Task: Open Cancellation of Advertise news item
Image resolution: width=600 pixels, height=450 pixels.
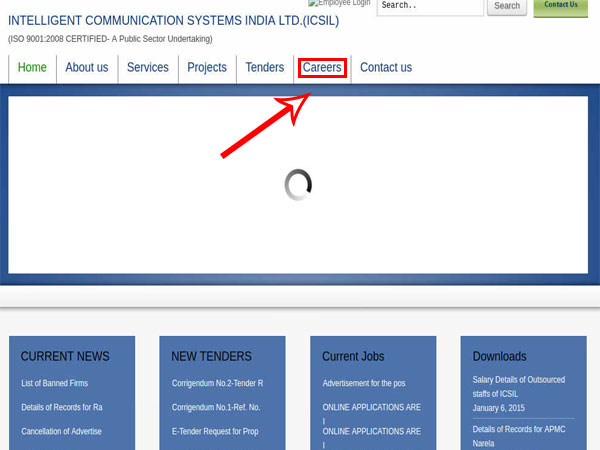Action: [62, 431]
